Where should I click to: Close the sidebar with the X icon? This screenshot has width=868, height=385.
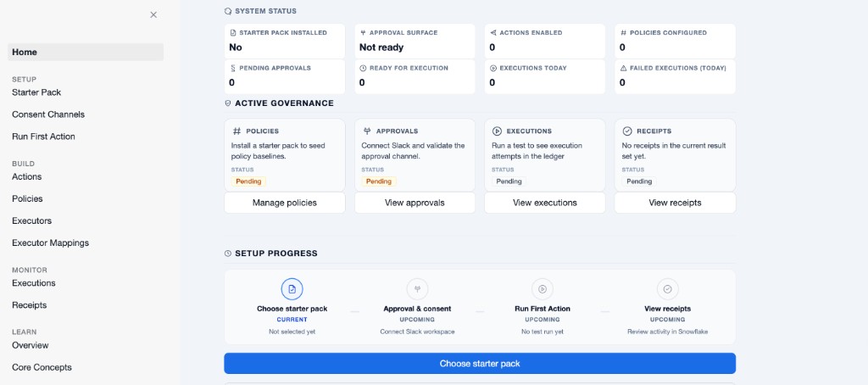coord(153,15)
